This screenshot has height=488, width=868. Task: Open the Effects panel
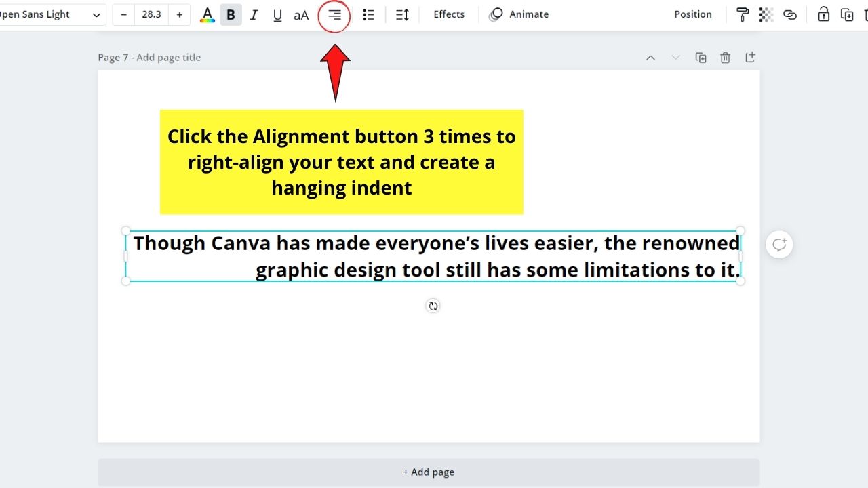click(449, 14)
